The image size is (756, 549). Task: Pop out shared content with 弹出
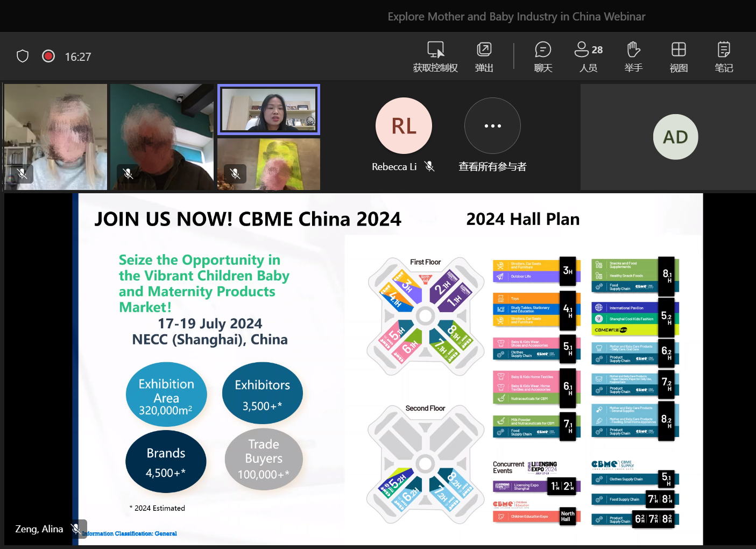tap(484, 57)
